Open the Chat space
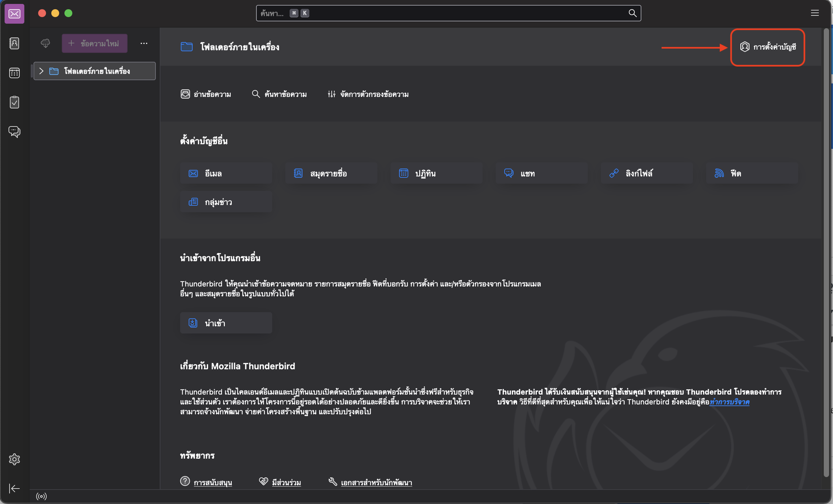The width and height of the screenshot is (833, 504). click(14, 131)
